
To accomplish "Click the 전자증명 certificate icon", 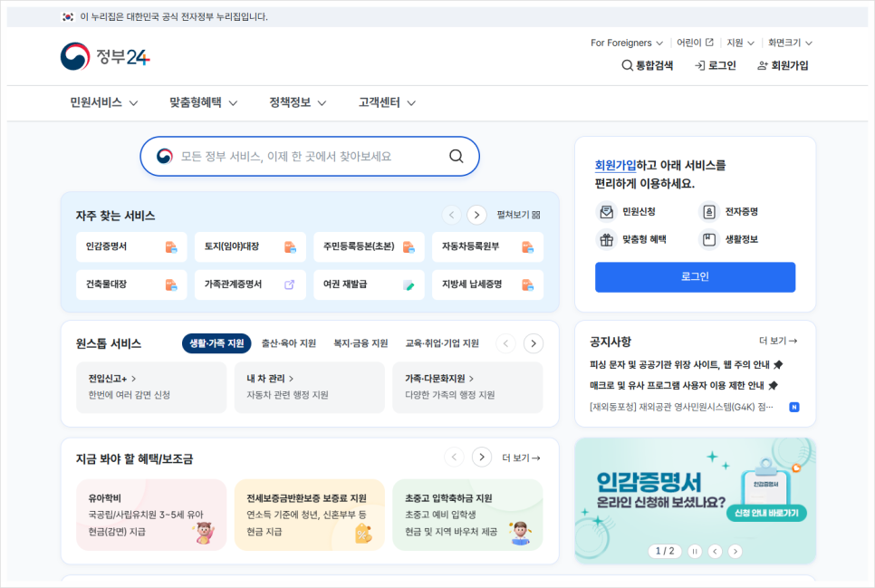I will tap(709, 211).
